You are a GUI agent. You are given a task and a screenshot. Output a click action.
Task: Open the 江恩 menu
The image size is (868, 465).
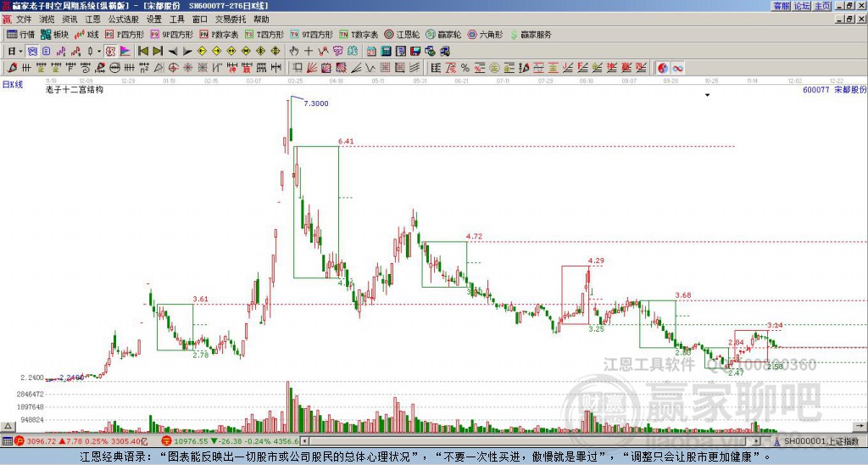click(x=92, y=20)
